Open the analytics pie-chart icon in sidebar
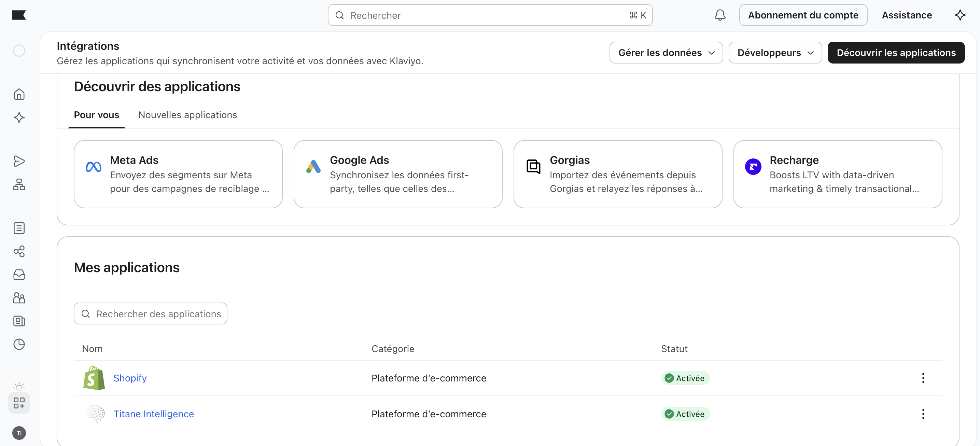The width and height of the screenshot is (980, 446). [19, 344]
